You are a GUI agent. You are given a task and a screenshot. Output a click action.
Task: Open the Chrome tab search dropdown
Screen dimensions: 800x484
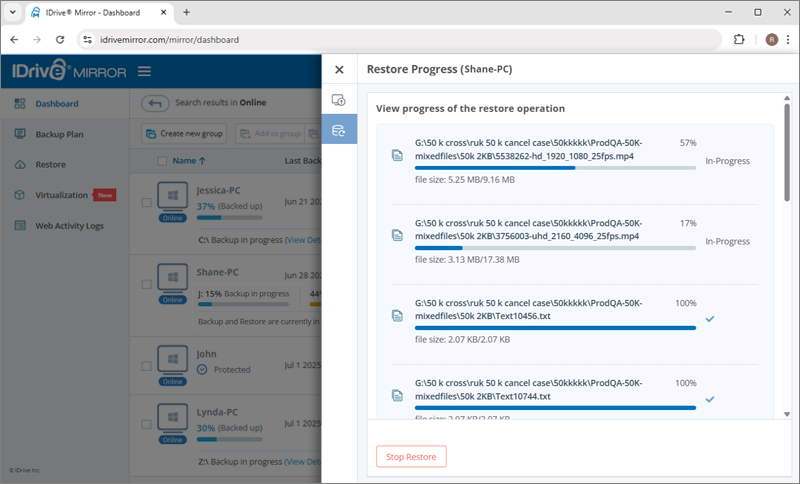(18, 12)
